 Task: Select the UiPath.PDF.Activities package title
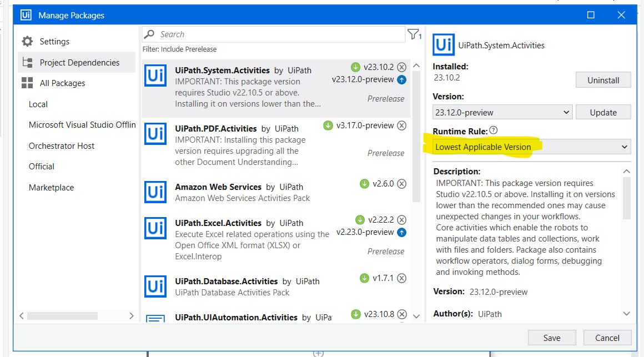215,129
